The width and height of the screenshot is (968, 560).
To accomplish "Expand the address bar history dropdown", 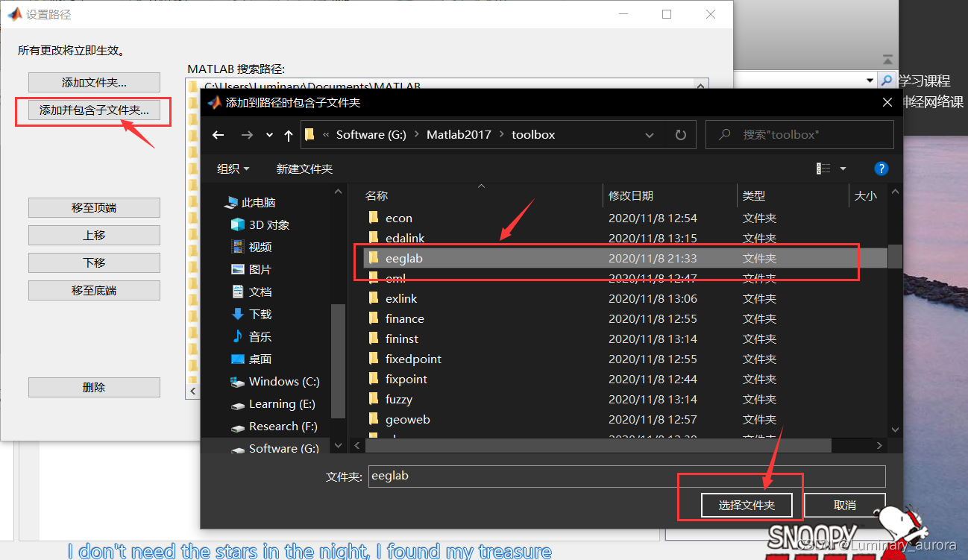I will pyautogui.click(x=650, y=135).
